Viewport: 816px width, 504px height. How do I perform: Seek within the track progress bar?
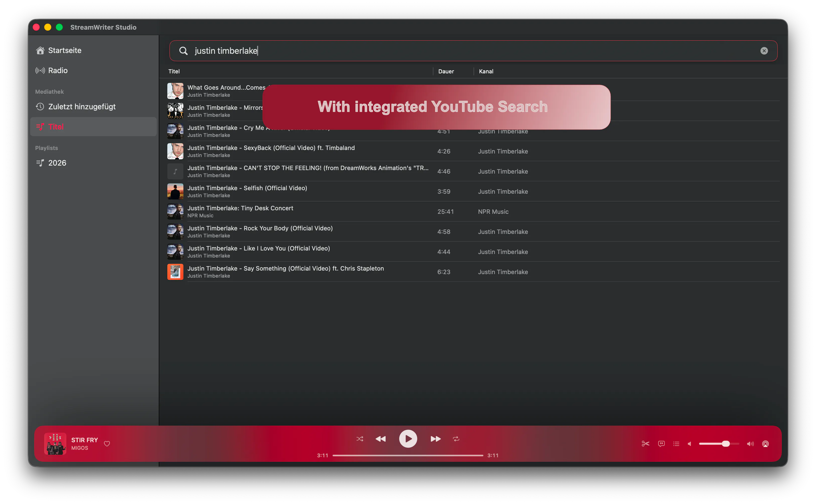click(x=408, y=455)
